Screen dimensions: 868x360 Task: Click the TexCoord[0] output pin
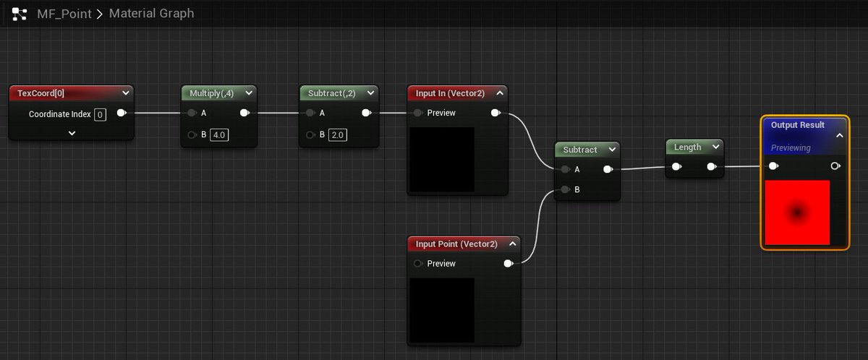[x=122, y=113]
